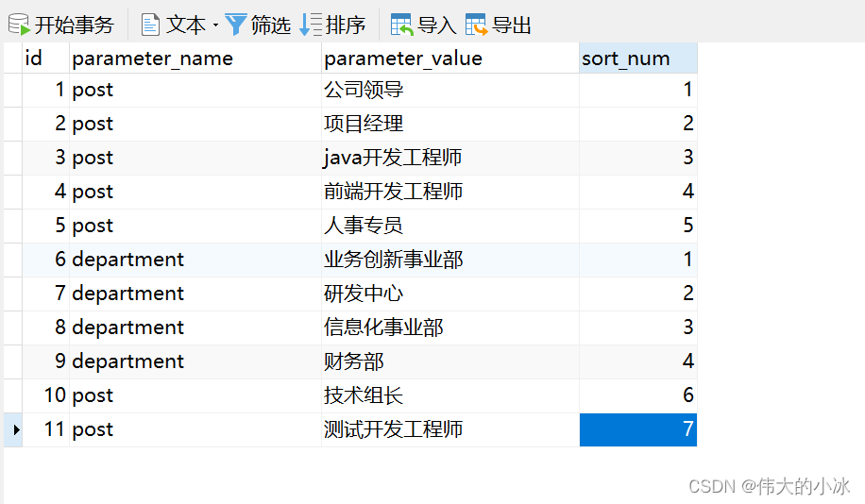Select cell 业务创新事业部
The height and width of the screenshot is (504, 865).
450,260
